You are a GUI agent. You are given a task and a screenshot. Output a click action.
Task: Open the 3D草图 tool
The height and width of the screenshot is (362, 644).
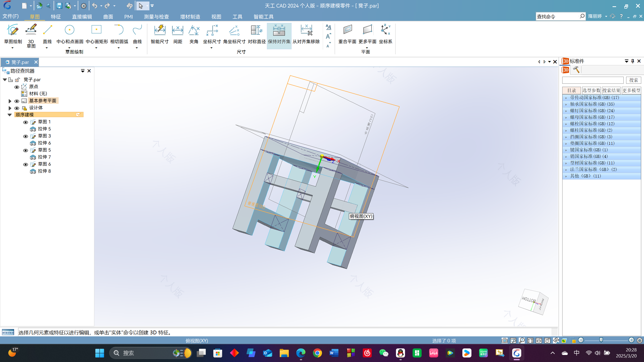pos(31,36)
